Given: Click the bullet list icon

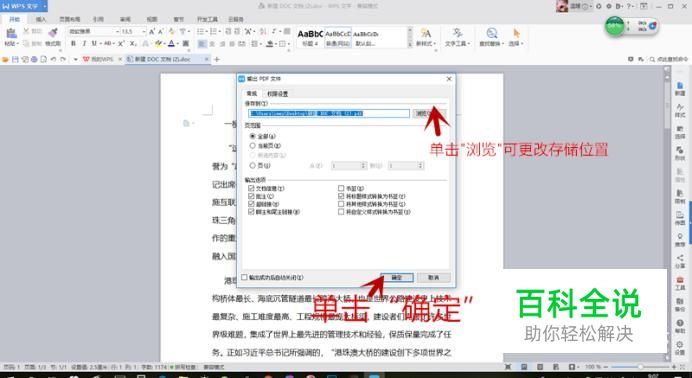Looking at the screenshot, I should coord(200,31).
